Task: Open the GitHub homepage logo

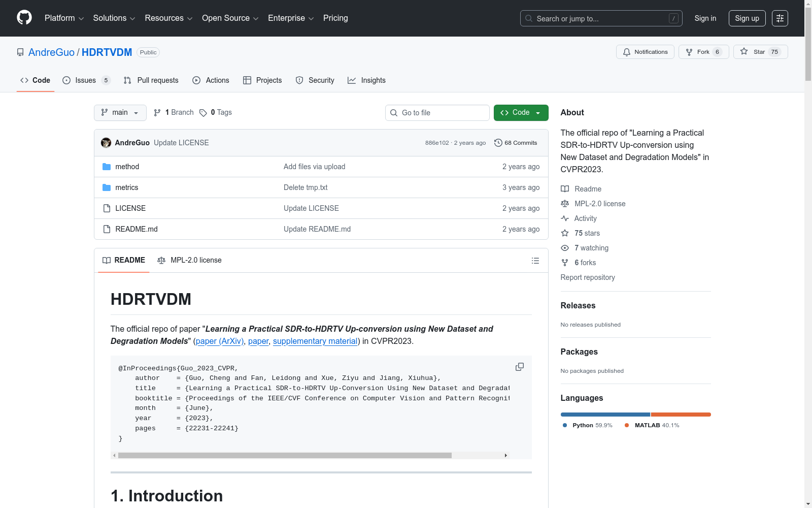Action: pyautogui.click(x=24, y=18)
